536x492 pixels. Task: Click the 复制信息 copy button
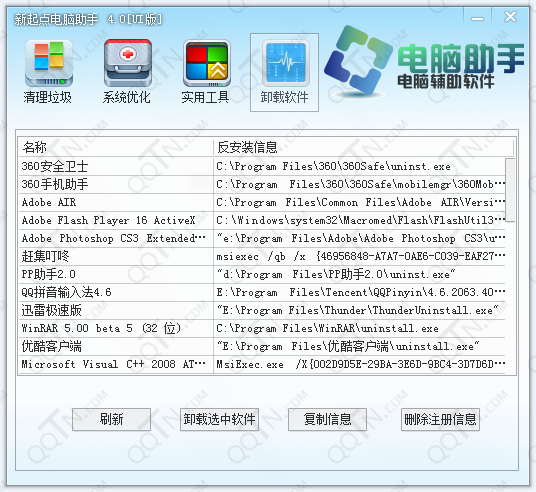[x=327, y=419]
